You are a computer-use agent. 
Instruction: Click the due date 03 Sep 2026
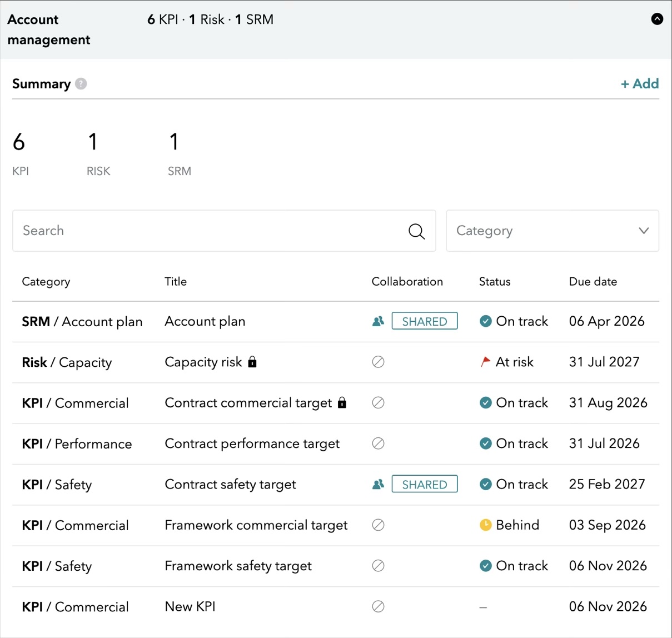point(608,525)
